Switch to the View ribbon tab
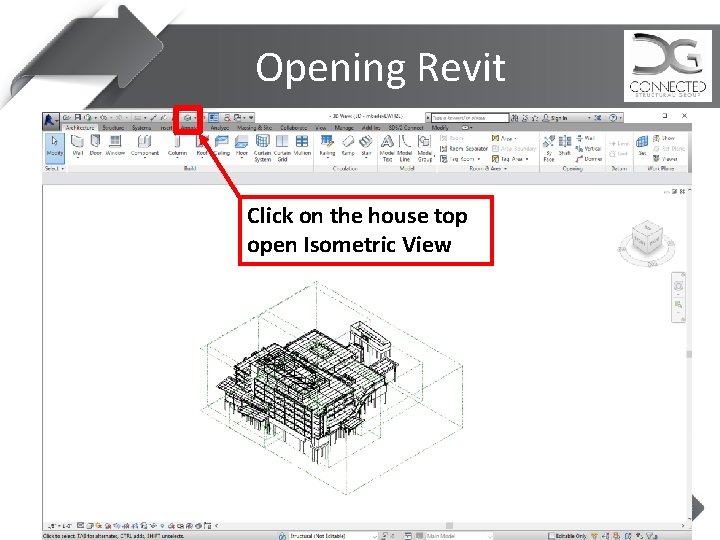720x540 pixels. coord(321,128)
